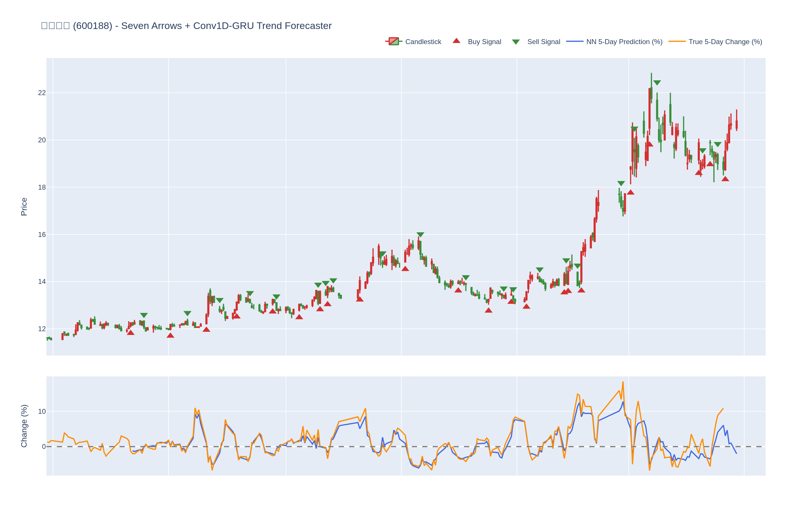Click the chart title text with 600188
Viewport: 812px width, 522px height.
click(x=186, y=26)
